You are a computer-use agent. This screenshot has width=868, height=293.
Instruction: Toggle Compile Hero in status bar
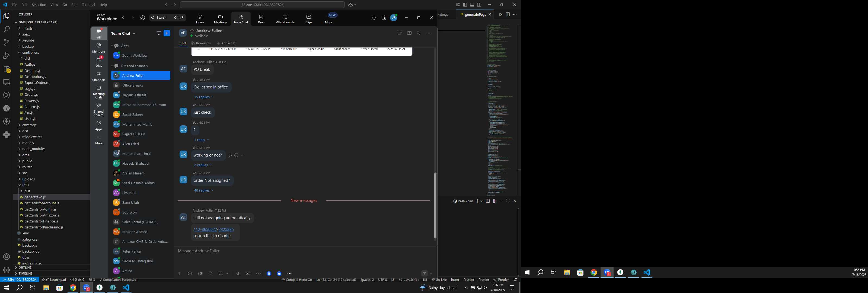pyautogui.click(x=296, y=280)
